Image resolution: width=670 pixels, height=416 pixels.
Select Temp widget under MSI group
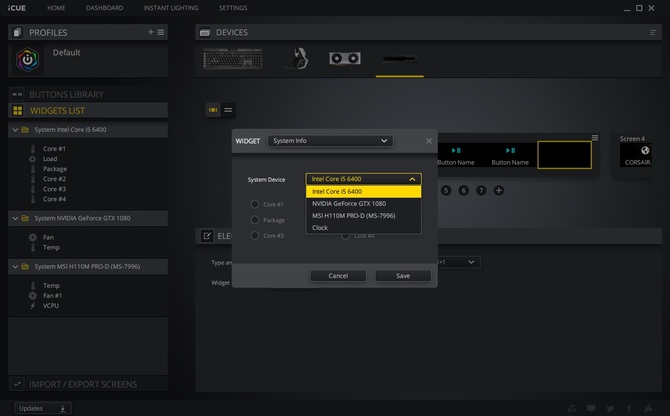tap(51, 285)
